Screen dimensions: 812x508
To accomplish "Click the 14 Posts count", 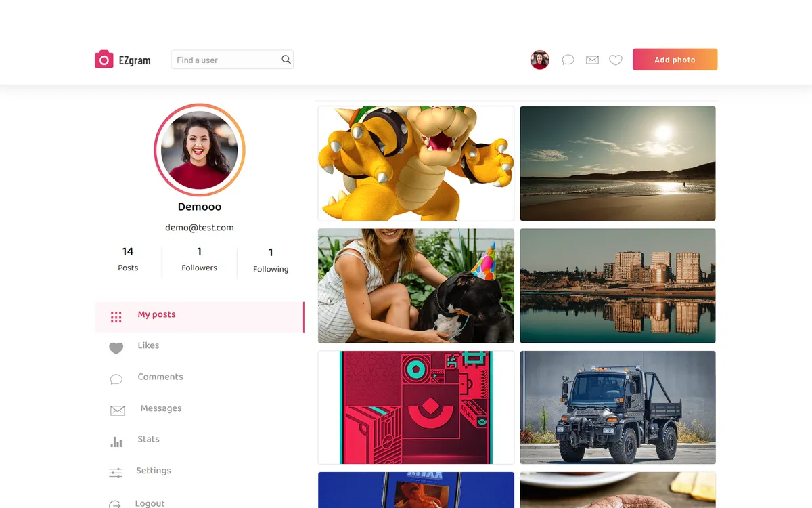I will (x=128, y=259).
